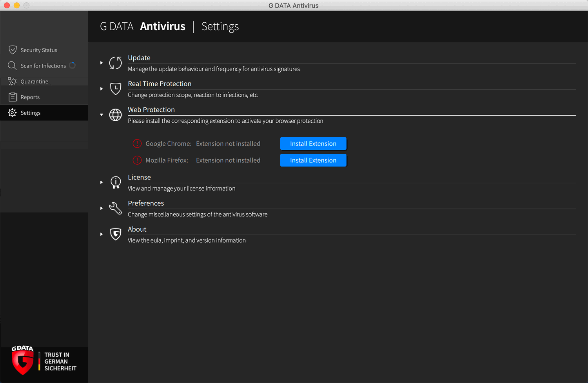588x383 pixels.
Task: Open the Reports sidebar item
Action: tap(30, 97)
